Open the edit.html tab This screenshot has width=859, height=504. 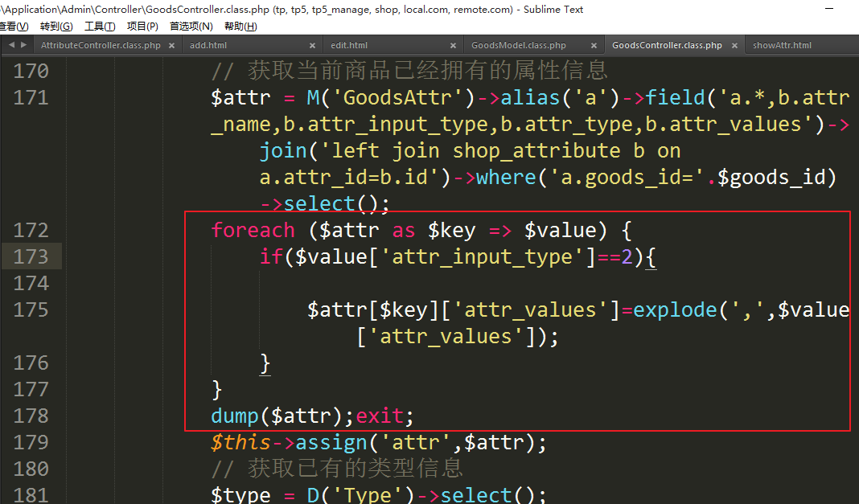[x=349, y=46]
